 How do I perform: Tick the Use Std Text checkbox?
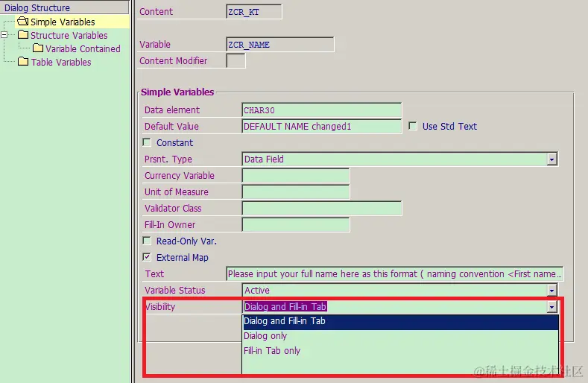[x=413, y=126]
